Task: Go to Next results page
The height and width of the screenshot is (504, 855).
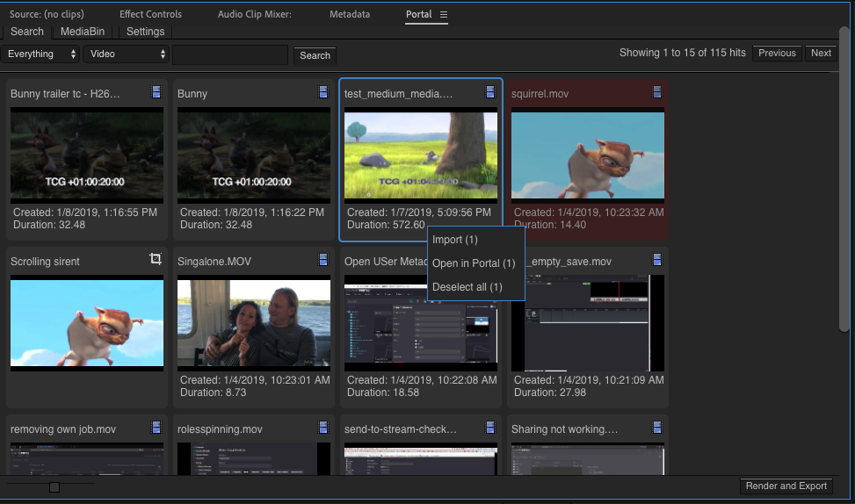Action: pyautogui.click(x=821, y=53)
